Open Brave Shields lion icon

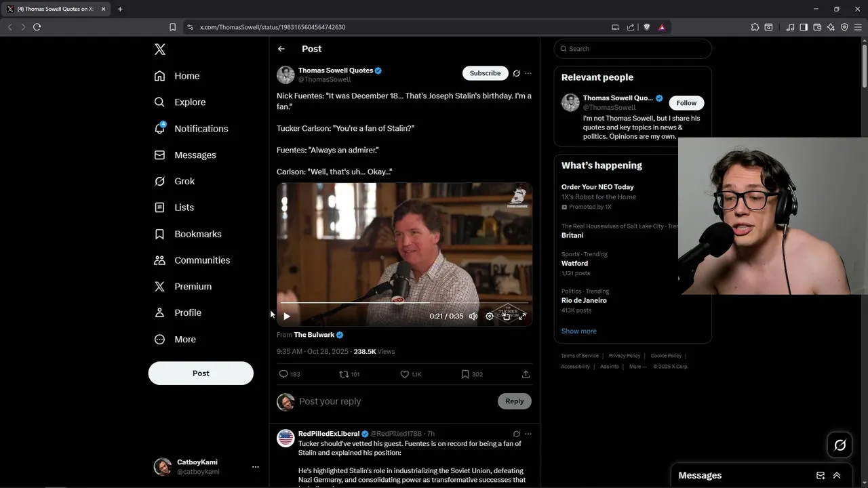pyautogui.click(x=646, y=27)
